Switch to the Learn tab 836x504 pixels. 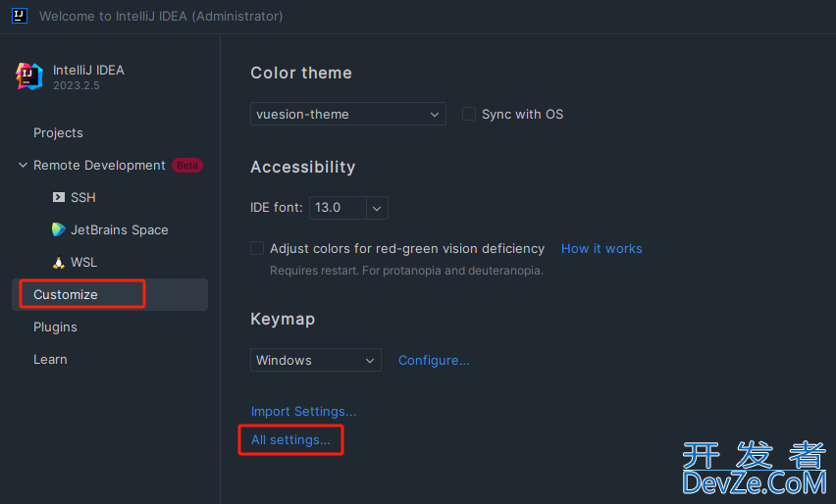50,360
